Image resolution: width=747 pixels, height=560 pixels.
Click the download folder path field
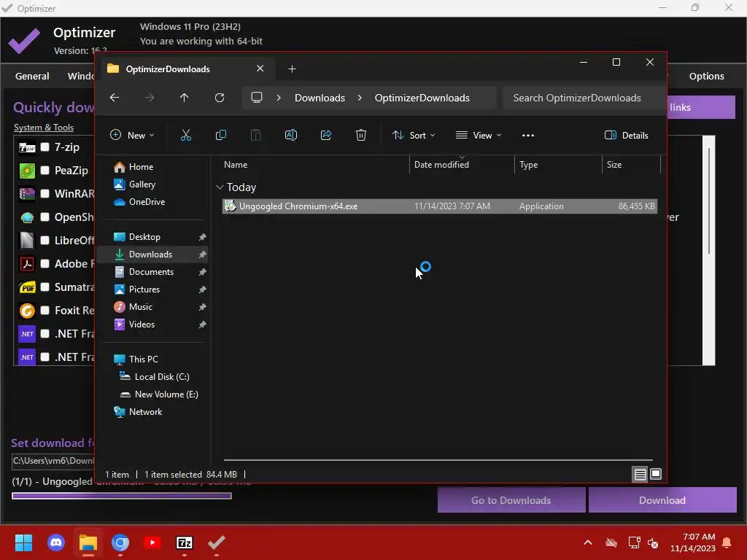coord(53,461)
